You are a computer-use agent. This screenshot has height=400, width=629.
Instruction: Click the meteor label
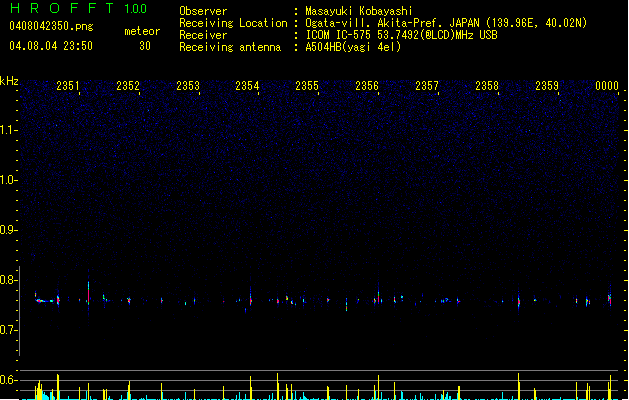[x=142, y=31]
